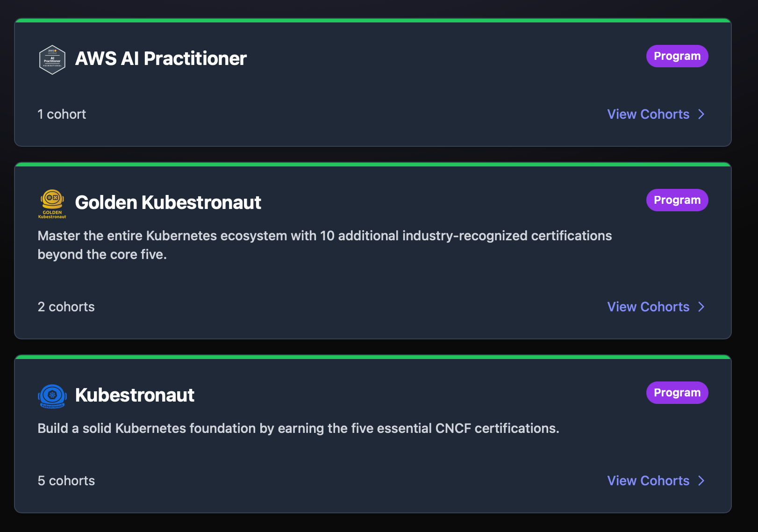Click the blue Kubestronaut helmet icon
The height and width of the screenshot is (532, 758).
52,396
